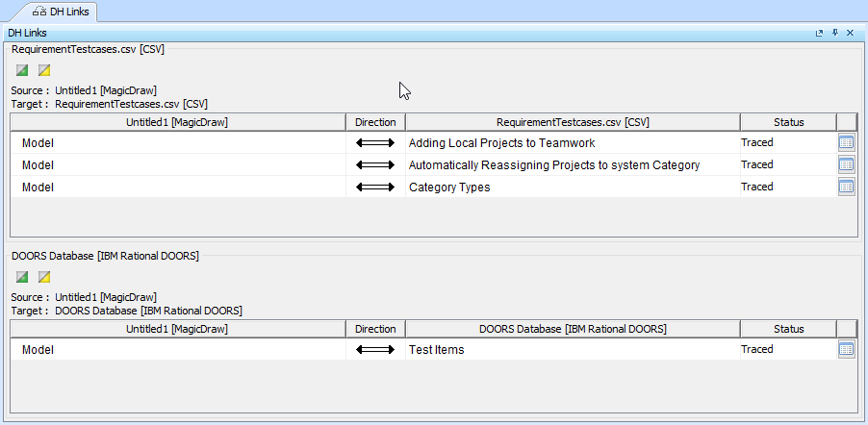
Task: Click 'Source : Untitled1 [MagicDraw]' label in DOORS section
Action: click(x=84, y=297)
